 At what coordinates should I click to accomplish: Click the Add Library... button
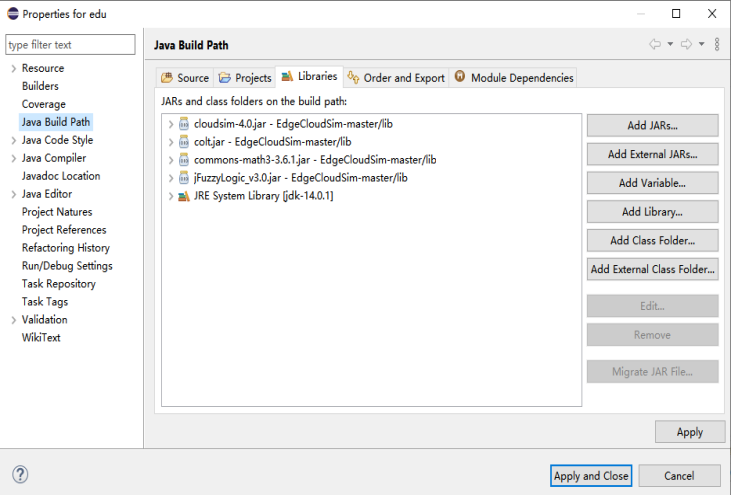[652, 212]
